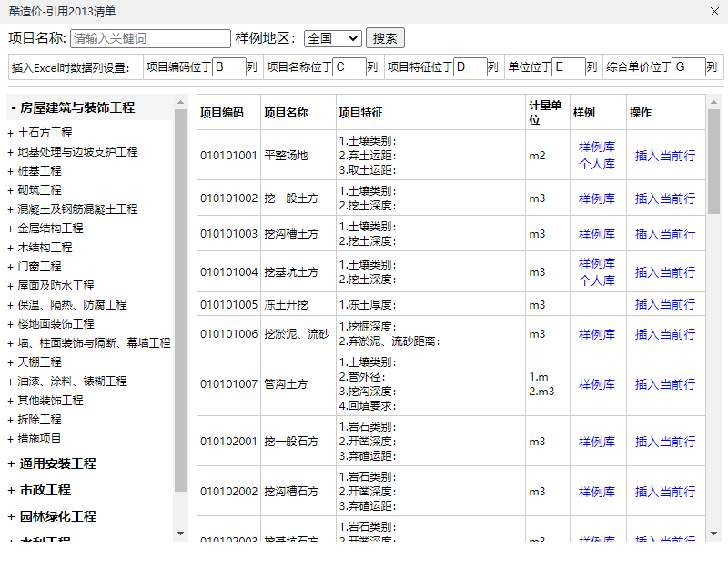Viewport: 728px width, 570px height.
Task: Open 样例库 link for 挖一般土方 row
Action: 597,198
